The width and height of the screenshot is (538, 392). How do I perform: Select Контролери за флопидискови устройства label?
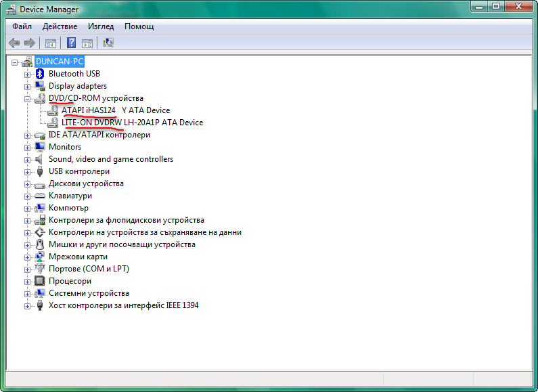(127, 220)
